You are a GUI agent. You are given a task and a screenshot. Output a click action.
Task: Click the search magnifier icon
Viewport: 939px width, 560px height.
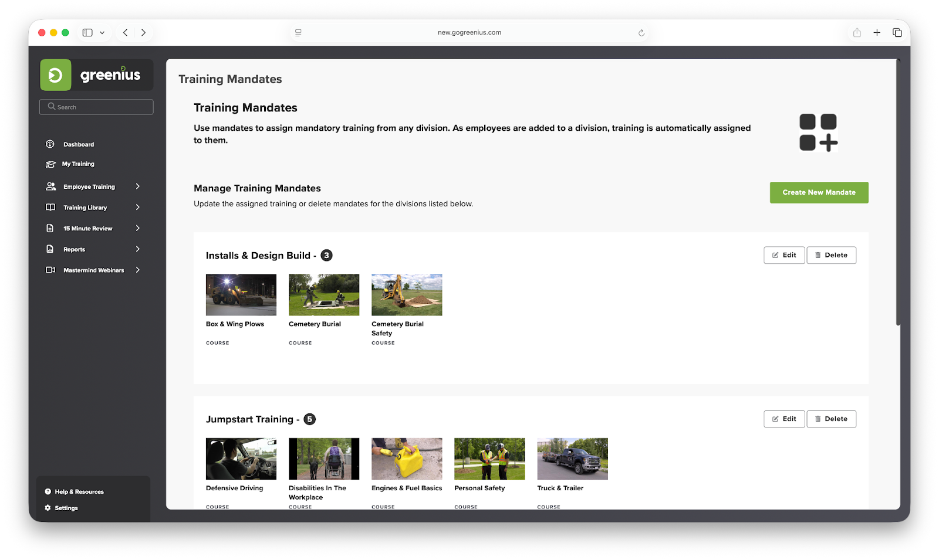(x=52, y=107)
